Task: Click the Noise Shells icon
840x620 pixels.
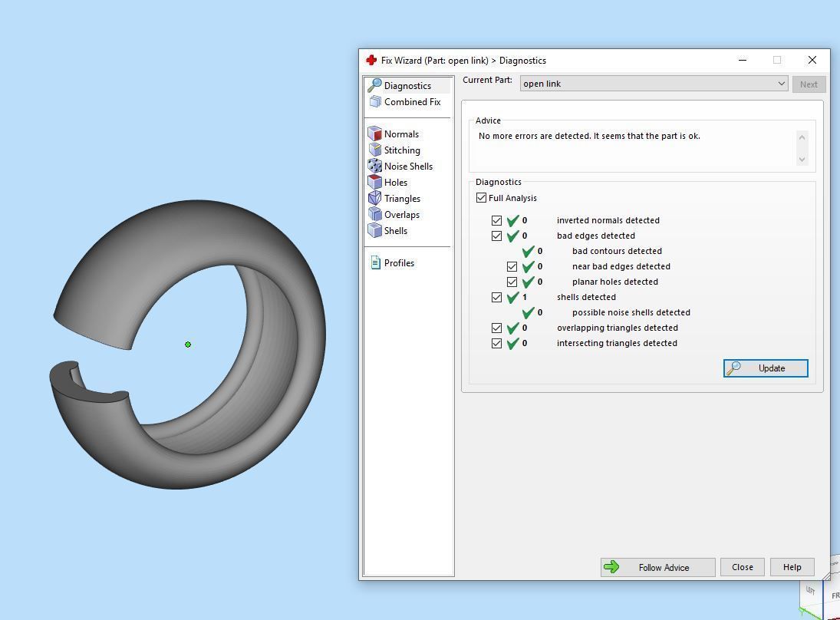Action: [374, 166]
